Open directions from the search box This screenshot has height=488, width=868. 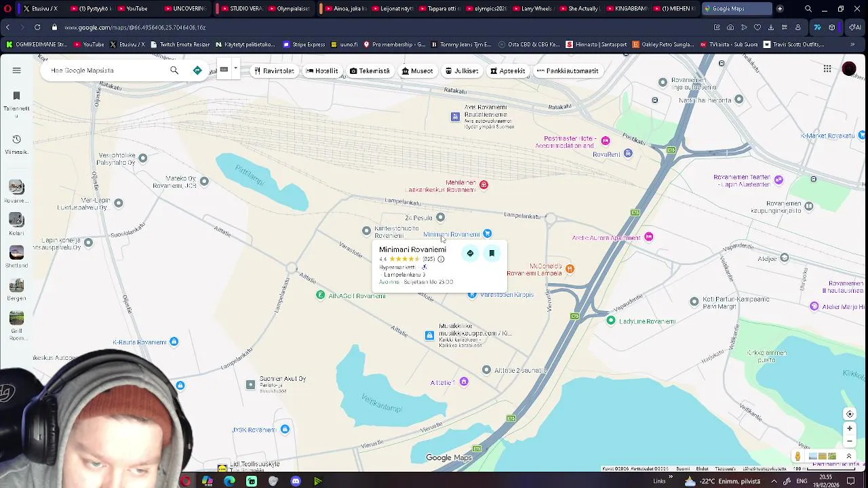pos(197,70)
